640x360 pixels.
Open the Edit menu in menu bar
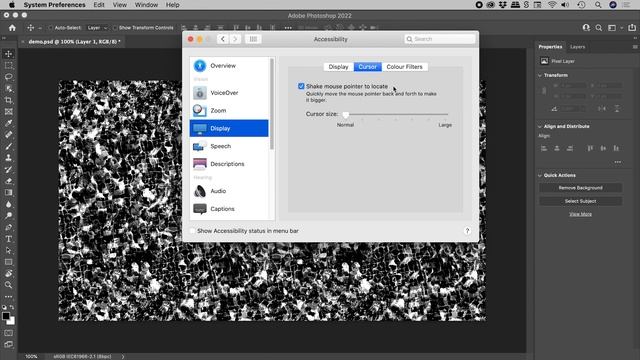pyautogui.click(x=99, y=5)
